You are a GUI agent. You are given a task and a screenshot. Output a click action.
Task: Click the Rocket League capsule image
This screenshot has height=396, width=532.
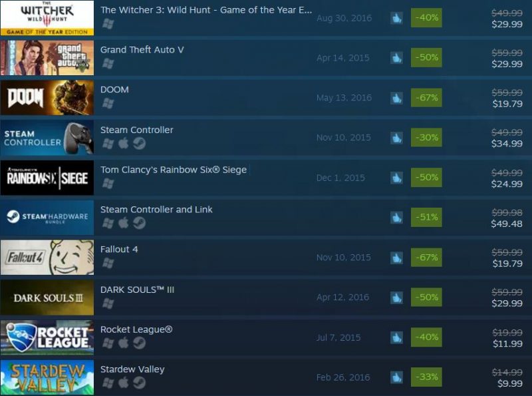47,337
